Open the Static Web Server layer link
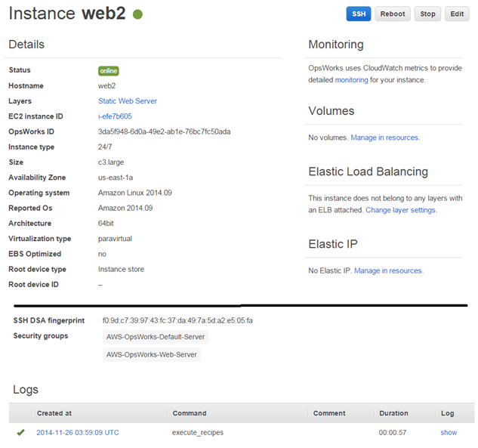The image size is (478, 448). tap(128, 101)
